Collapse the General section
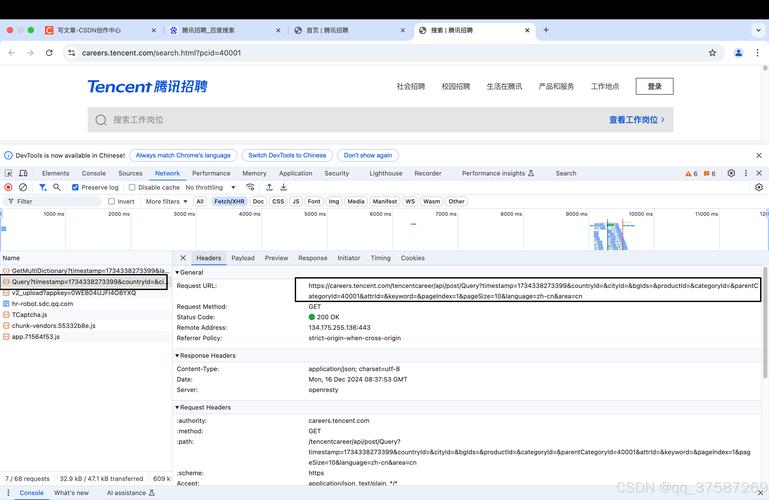Screen dimensions: 769x500 coord(189,272)
